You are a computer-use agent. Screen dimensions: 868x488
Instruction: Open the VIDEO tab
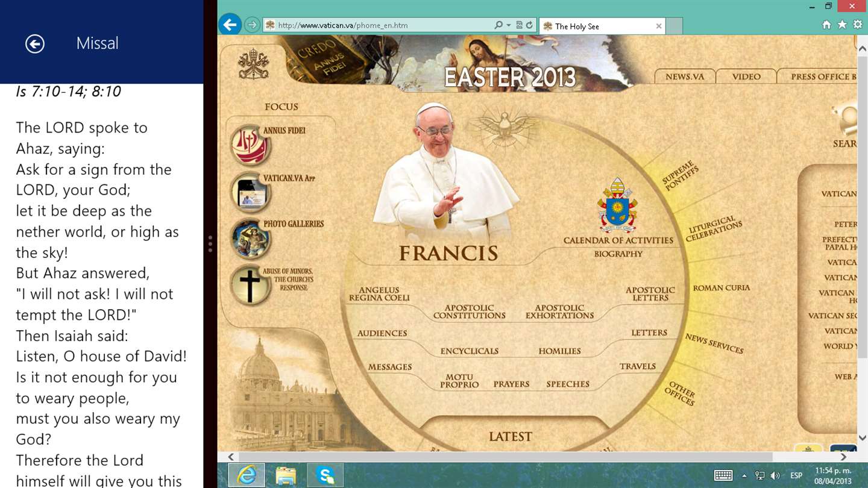coord(746,77)
